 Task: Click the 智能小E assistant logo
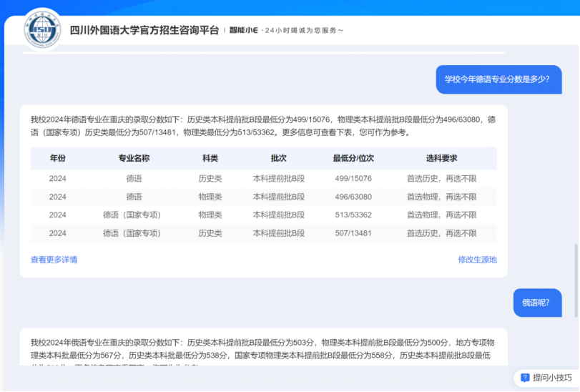244,30
